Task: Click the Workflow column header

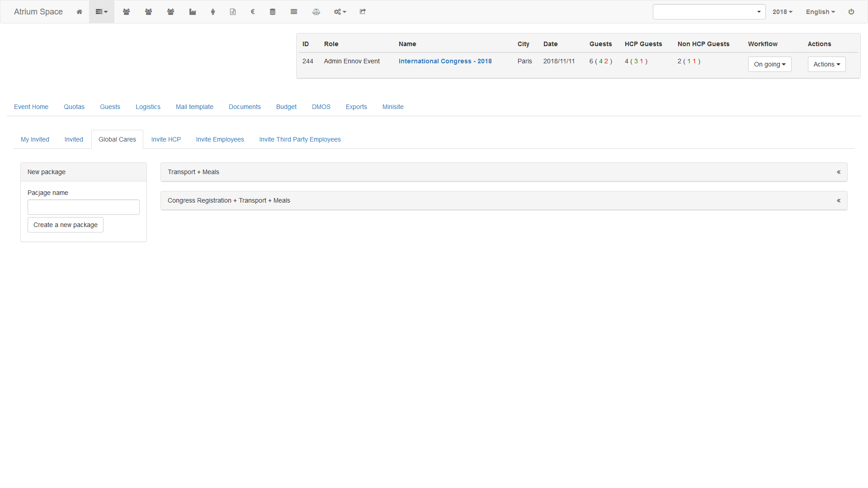Action: (763, 44)
